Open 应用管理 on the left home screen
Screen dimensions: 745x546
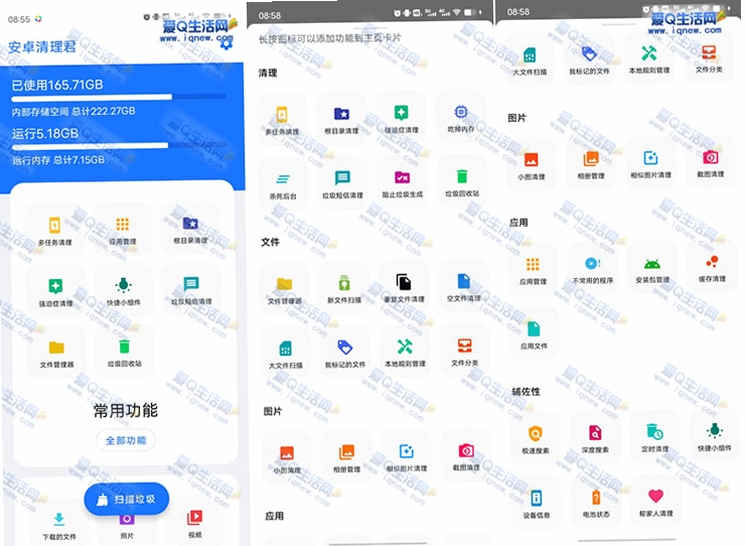(x=123, y=230)
